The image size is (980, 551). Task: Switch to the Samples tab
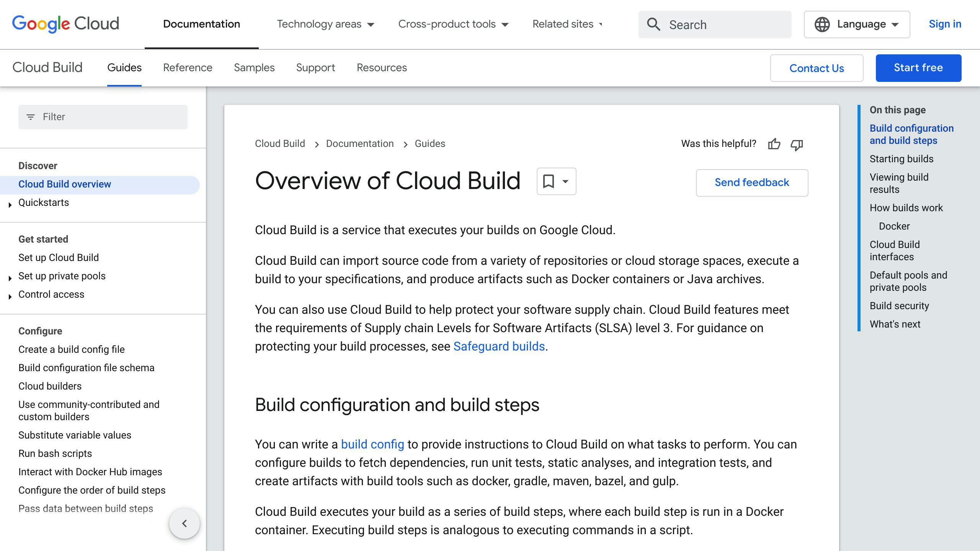coord(254,68)
